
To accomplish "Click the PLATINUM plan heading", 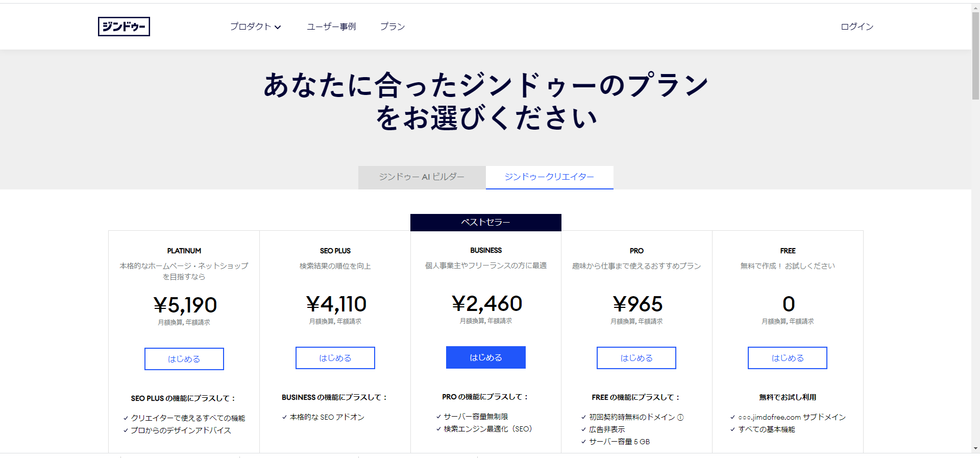I will tap(184, 251).
